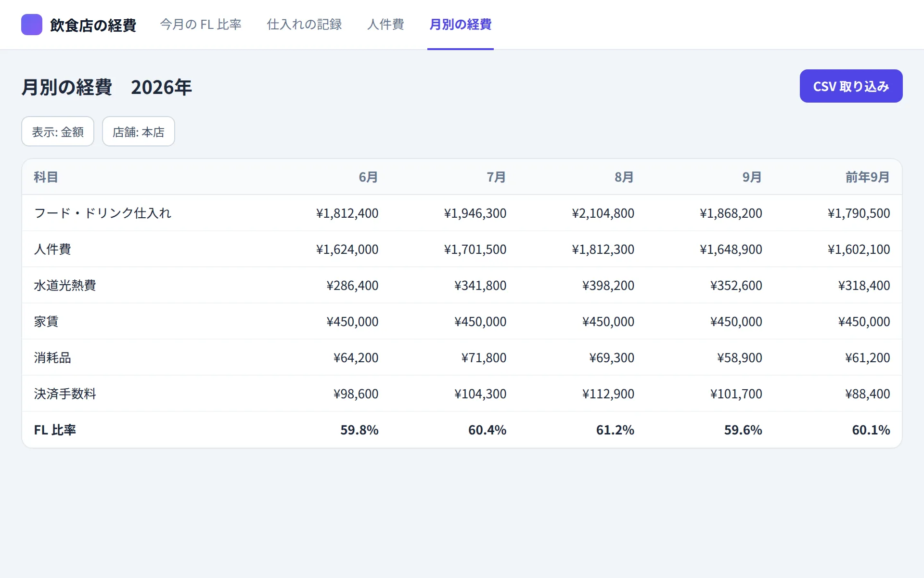Click the ¥2,104,800 August purchases cell

point(603,213)
